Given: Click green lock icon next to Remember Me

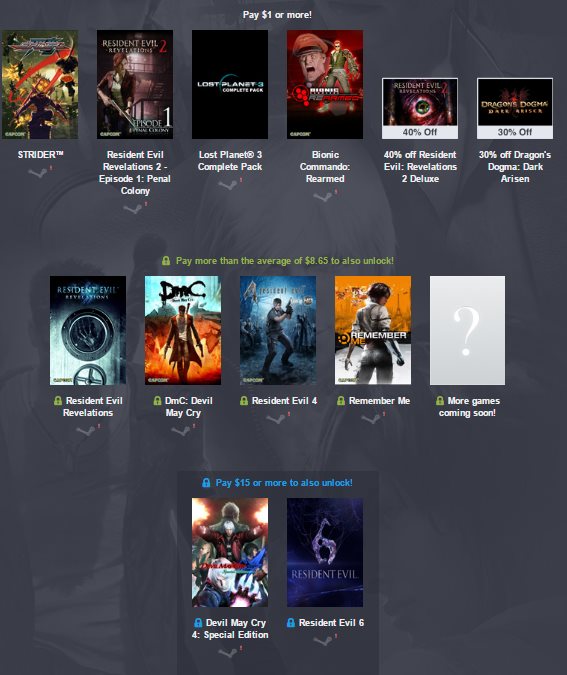Looking at the screenshot, I should point(341,401).
